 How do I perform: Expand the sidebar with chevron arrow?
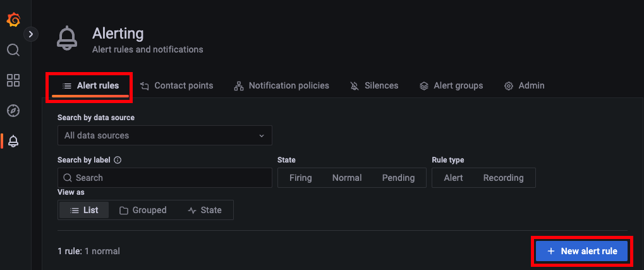31,35
